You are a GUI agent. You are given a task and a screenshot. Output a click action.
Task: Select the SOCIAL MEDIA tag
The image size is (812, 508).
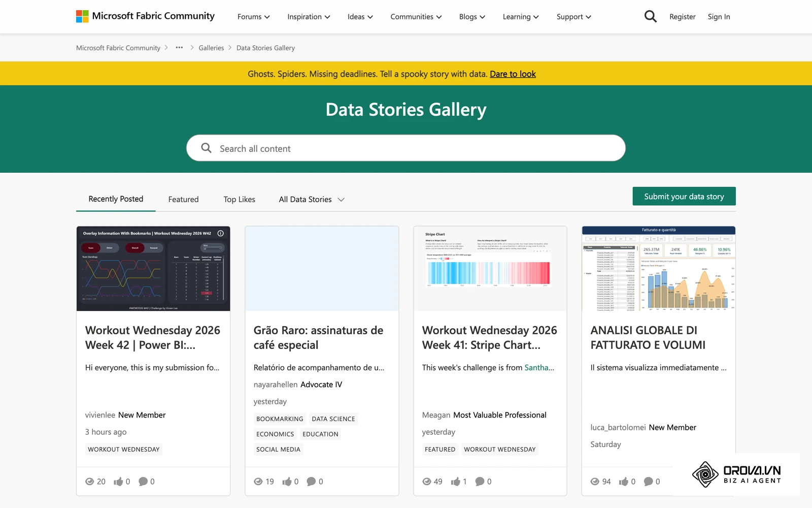[x=278, y=450]
